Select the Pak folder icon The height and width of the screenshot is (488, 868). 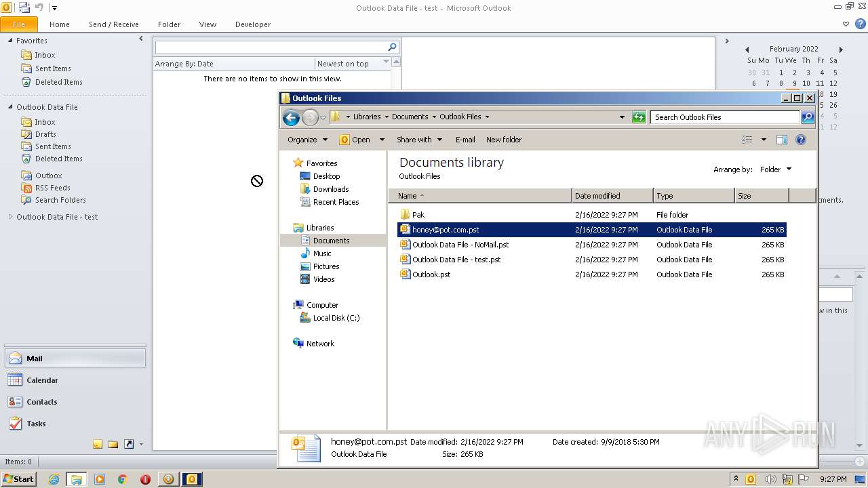405,215
